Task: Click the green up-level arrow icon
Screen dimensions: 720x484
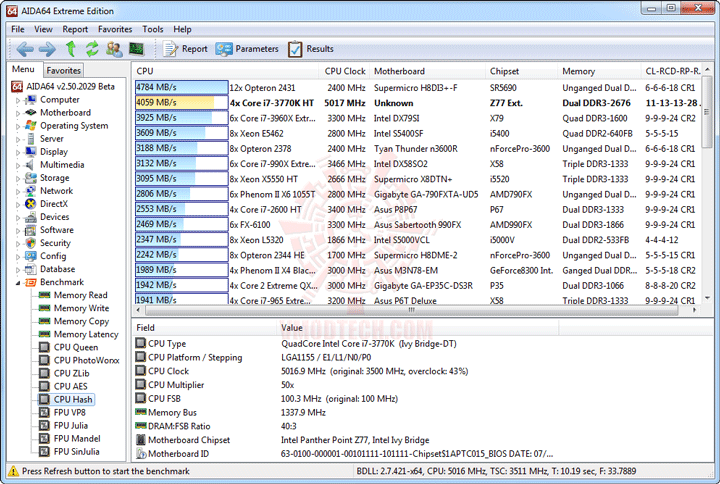Action: (70, 48)
